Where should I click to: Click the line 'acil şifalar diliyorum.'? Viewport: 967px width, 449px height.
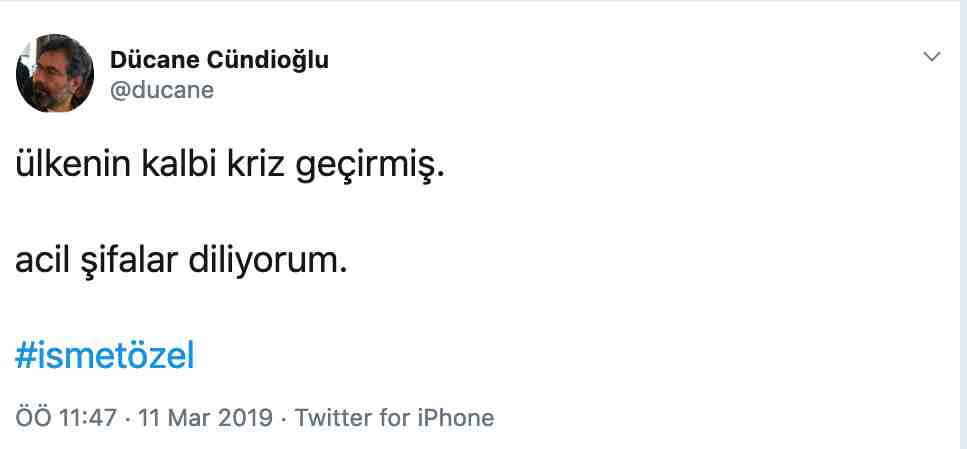click(181, 262)
